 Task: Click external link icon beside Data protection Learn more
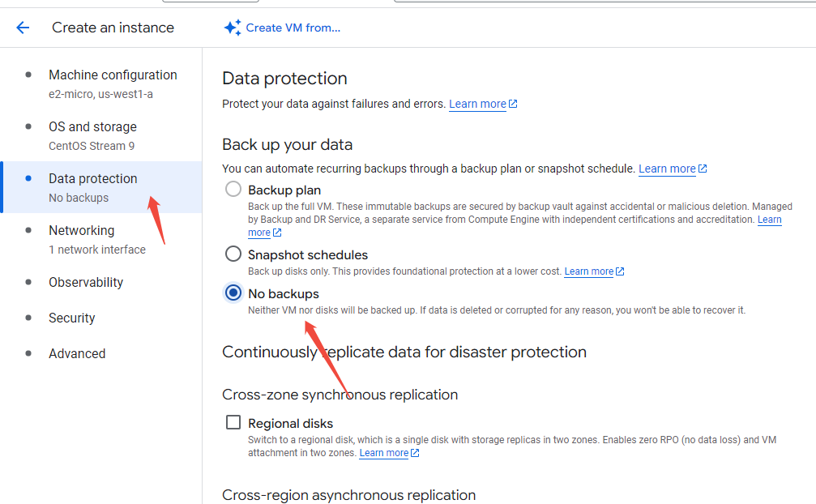tap(513, 104)
